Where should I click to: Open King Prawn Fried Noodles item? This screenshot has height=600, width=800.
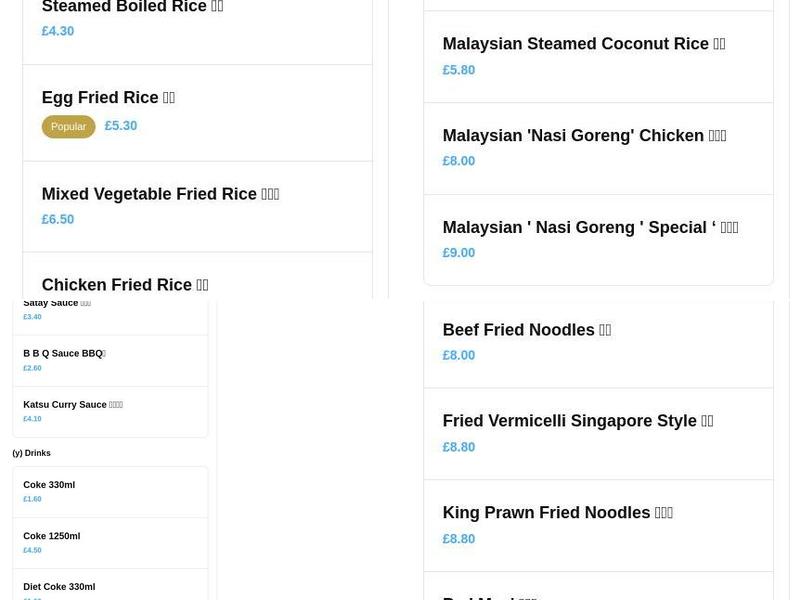558,512
